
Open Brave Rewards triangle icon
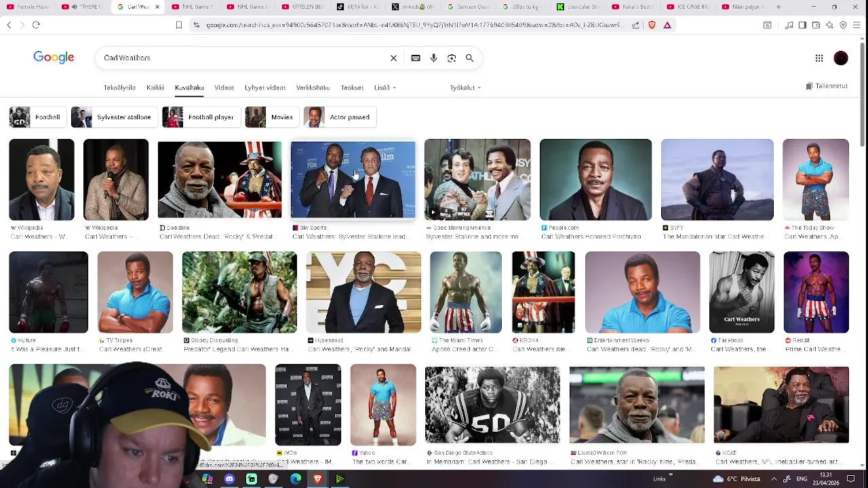tap(667, 25)
